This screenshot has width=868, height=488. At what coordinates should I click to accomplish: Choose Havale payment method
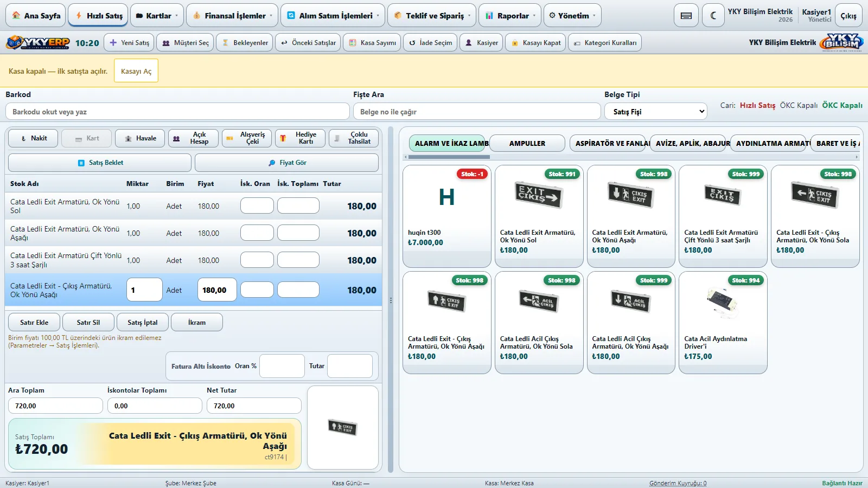coord(141,138)
